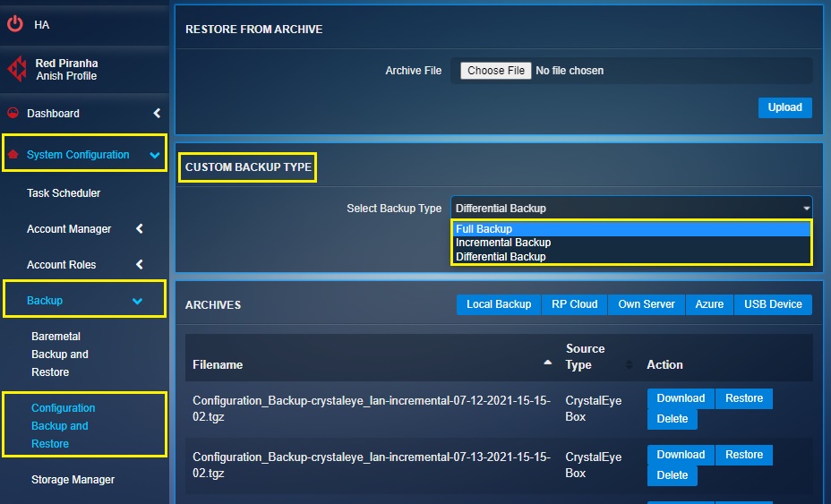Open Storage Manager in sidebar

click(73, 479)
